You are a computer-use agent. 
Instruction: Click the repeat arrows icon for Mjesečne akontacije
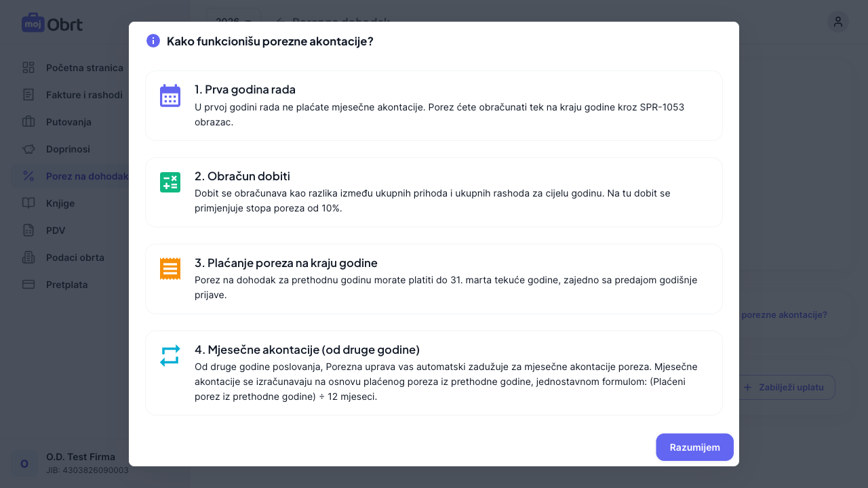coord(170,356)
